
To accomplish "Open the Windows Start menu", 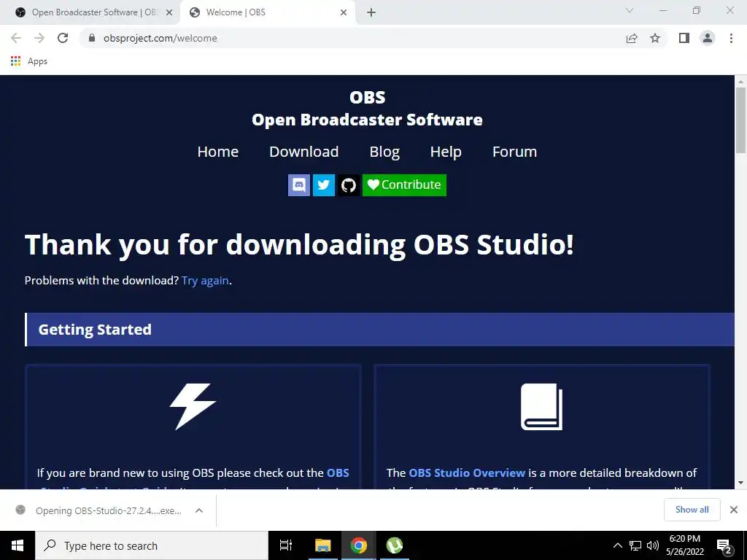I will [18, 545].
